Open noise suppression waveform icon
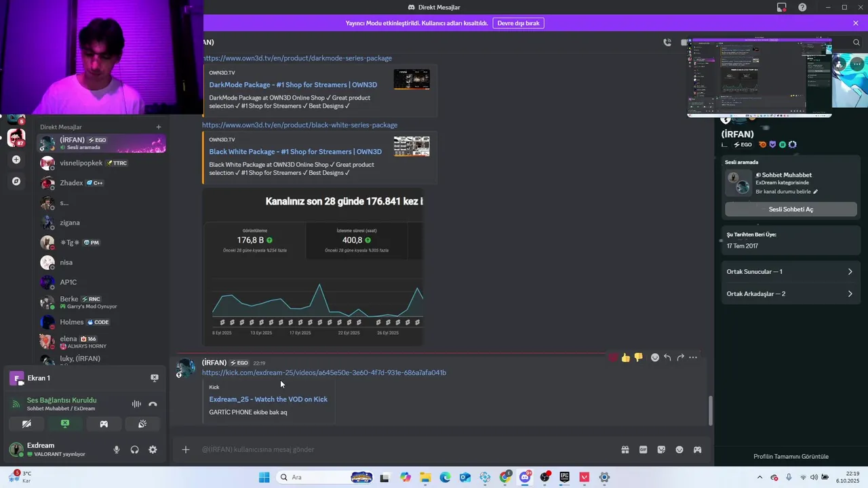This screenshot has height=488, width=868. tap(136, 404)
